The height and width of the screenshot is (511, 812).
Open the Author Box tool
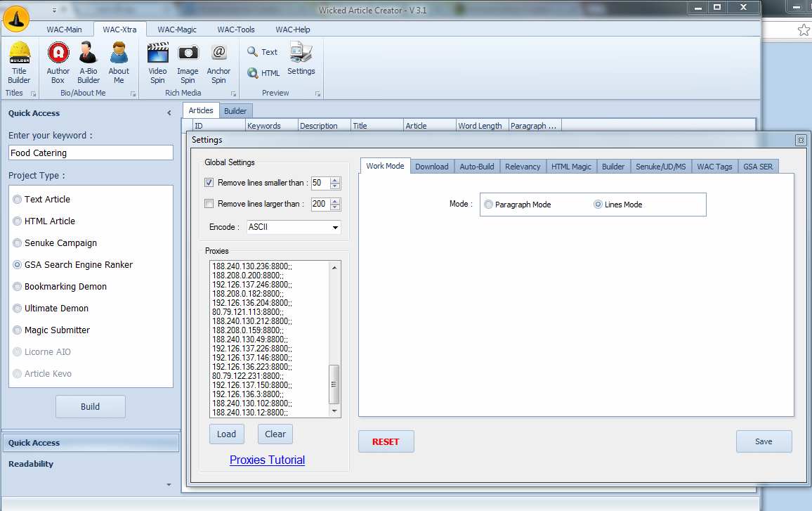click(x=58, y=63)
